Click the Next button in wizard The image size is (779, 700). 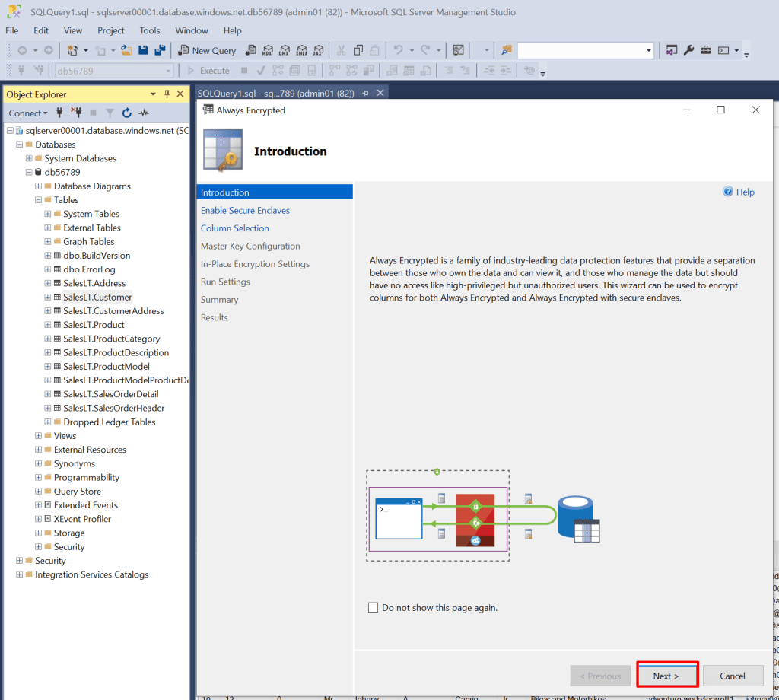(x=666, y=676)
